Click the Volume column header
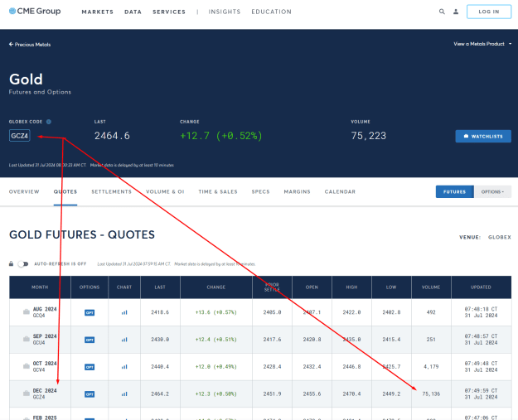Screen dimensions: 518x420 431,287
